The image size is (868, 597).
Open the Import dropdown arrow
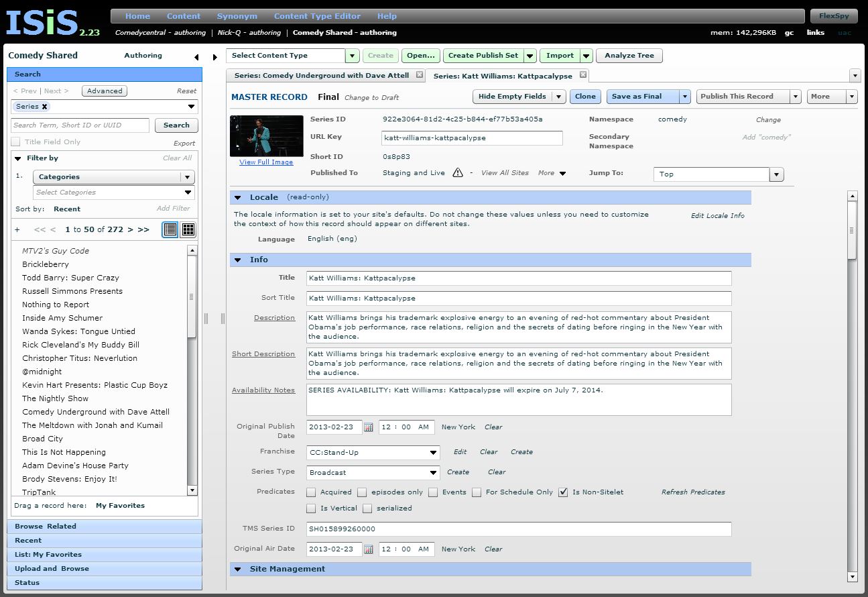[586, 56]
